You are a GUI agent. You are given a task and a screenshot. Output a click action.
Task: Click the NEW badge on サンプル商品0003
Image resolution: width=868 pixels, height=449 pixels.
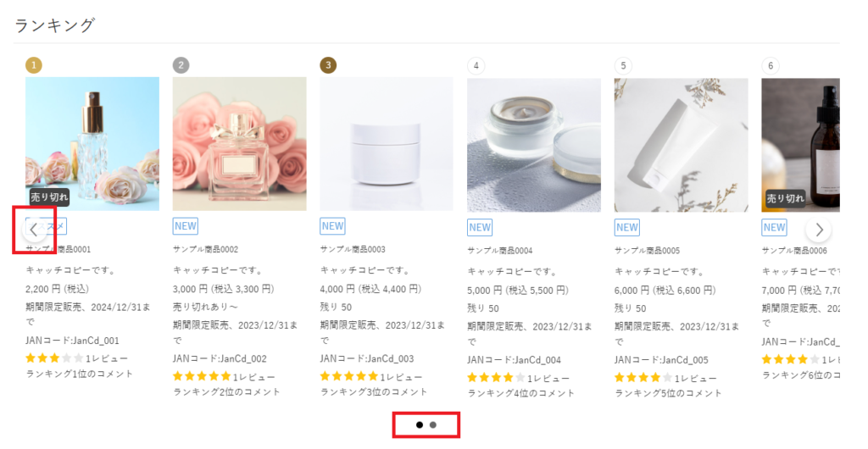[x=332, y=226]
